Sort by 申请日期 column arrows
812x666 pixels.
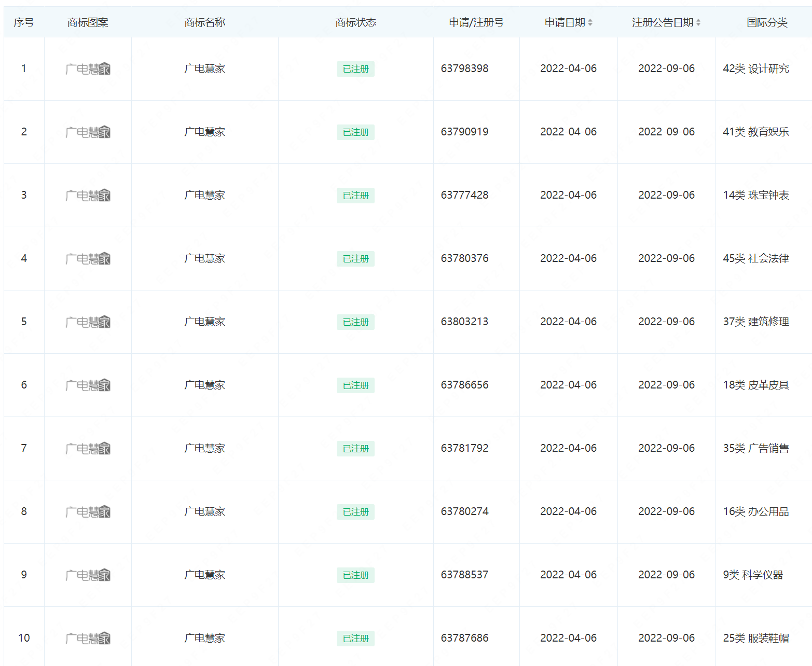590,22
